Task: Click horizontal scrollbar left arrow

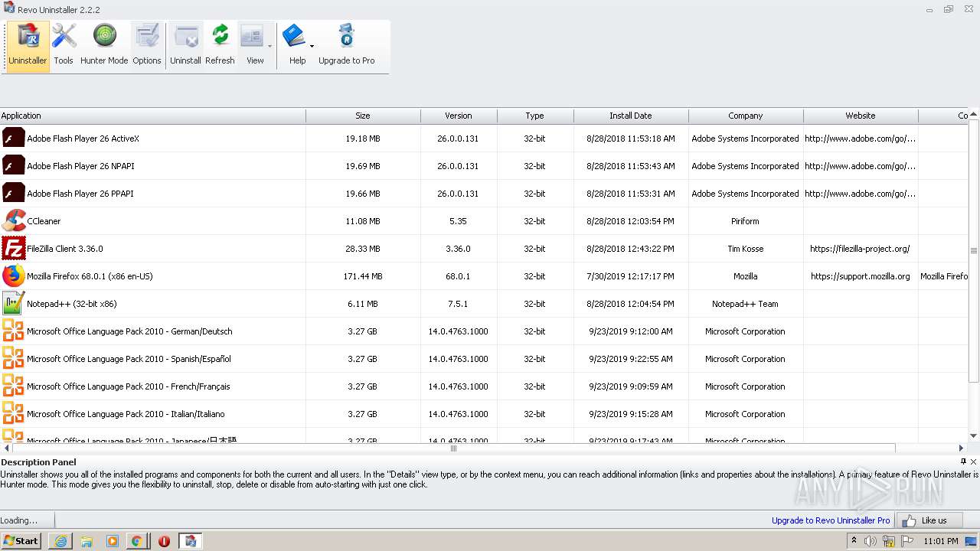Action: [7, 448]
